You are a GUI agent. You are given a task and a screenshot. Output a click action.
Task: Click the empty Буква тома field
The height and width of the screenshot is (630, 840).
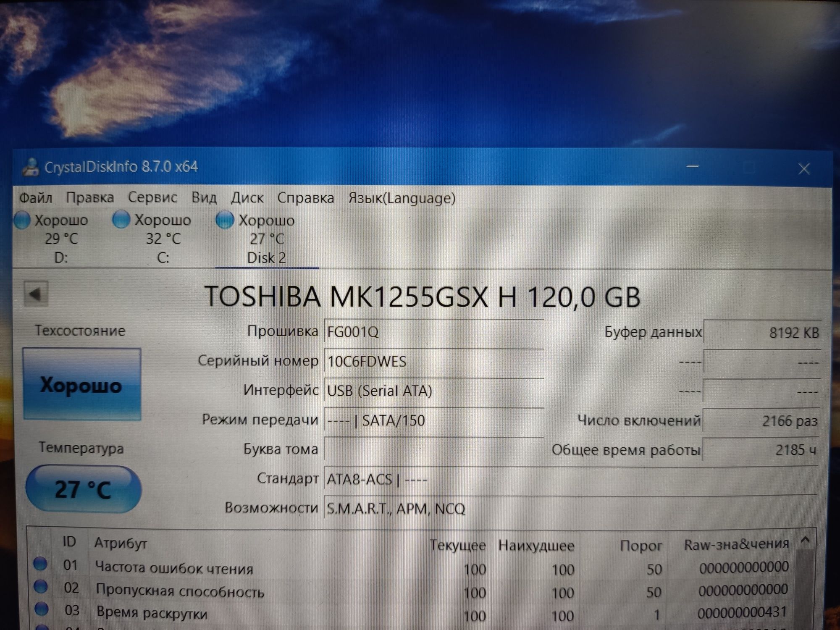pyautogui.click(x=434, y=450)
